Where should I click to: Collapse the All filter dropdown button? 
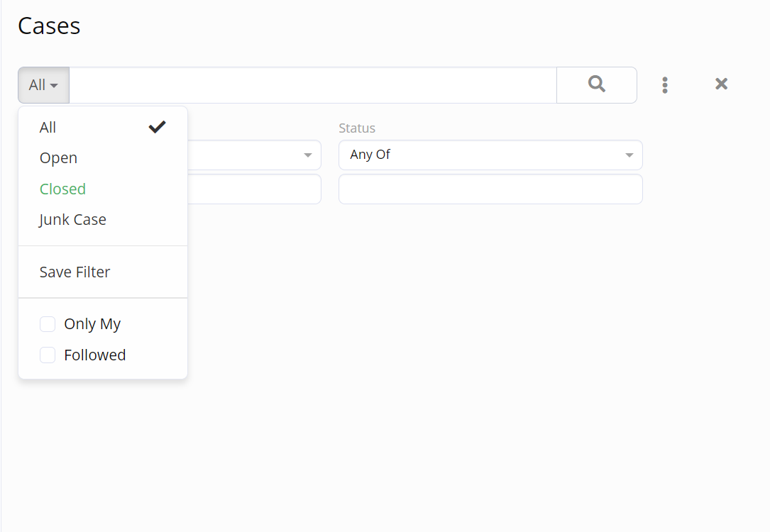coord(44,85)
